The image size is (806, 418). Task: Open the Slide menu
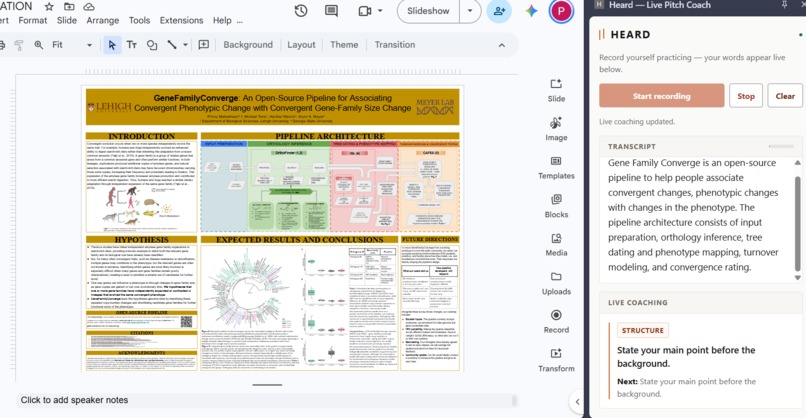(67, 20)
